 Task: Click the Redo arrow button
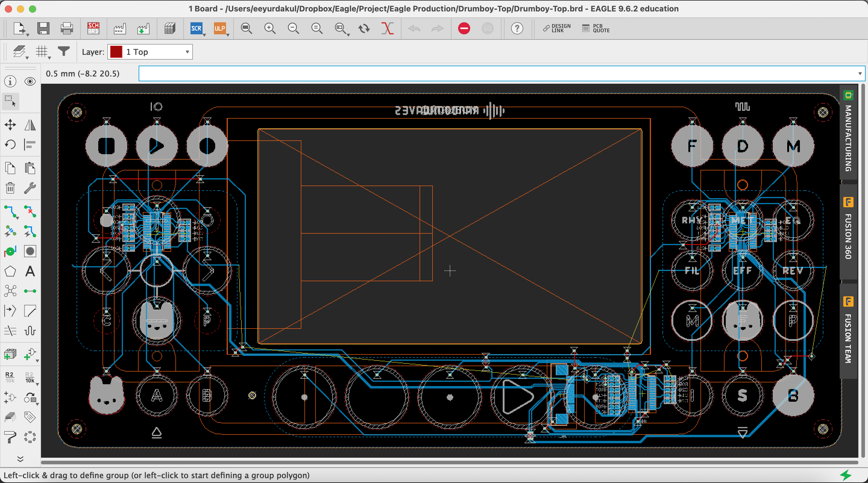click(x=437, y=29)
